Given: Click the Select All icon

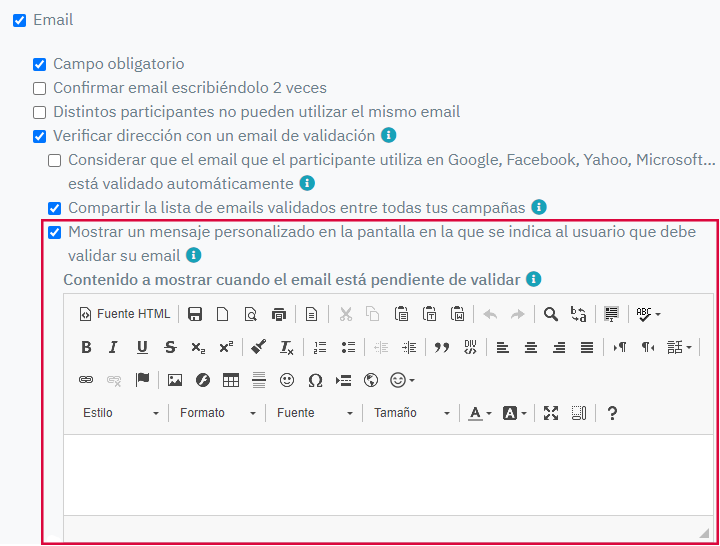Looking at the screenshot, I should tap(611, 314).
